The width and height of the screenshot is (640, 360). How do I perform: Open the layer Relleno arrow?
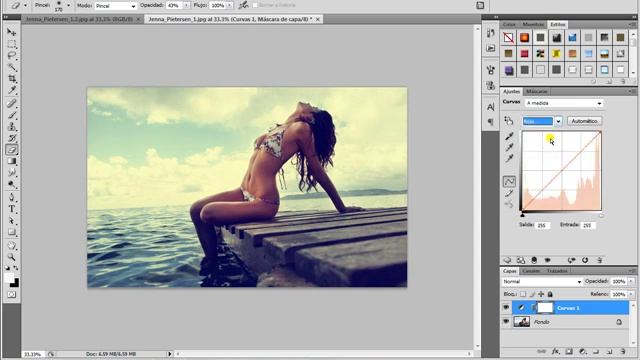[x=631, y=294]
